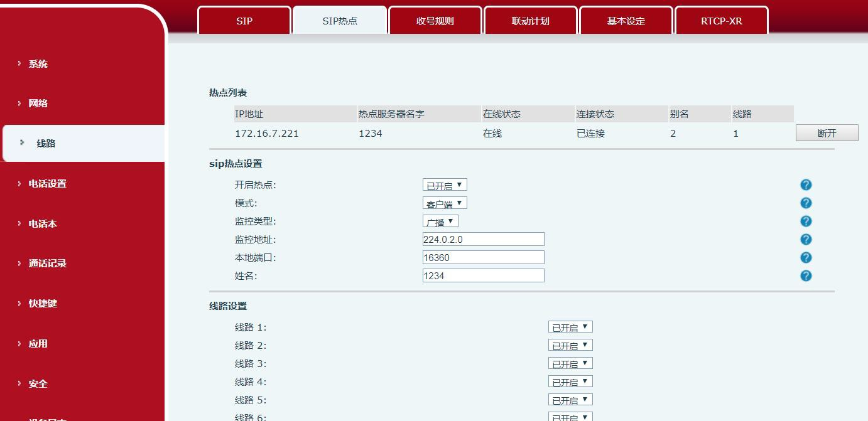Image resolution: width=868 pixels, height=421 pixels.
Task: Click inside the 监控地址 input field
Action: 484,239
